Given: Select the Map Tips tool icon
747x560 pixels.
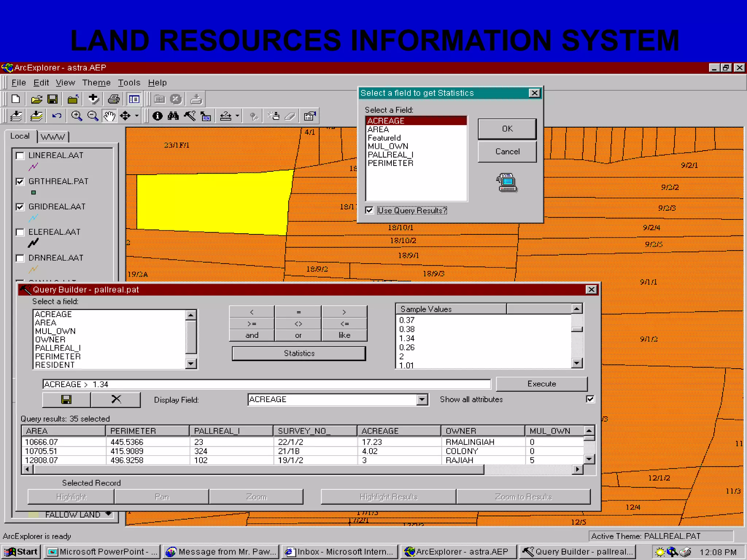Looking at the screenshot, I should 206,116.
